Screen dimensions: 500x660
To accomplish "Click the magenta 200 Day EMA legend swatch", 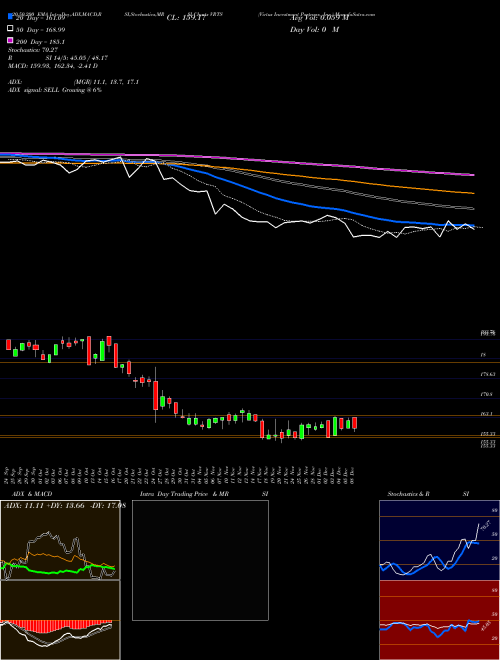I will coord(11,41).
